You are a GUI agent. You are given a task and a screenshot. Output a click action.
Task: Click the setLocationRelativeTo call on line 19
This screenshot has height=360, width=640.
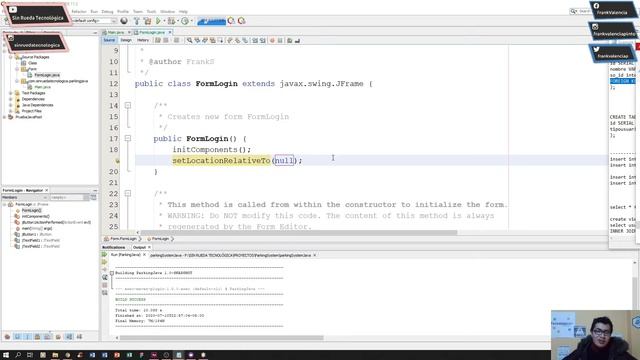pyautogui.click(x=221, y=161)
